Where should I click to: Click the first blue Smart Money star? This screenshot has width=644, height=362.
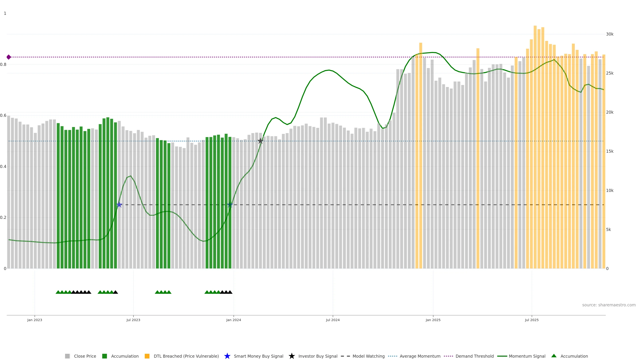click(x=119, y=205)
